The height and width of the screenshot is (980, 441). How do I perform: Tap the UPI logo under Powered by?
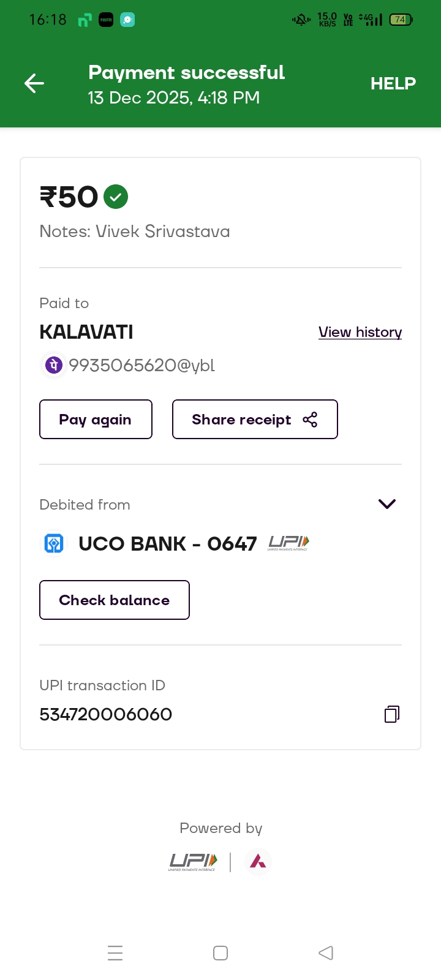click(193, 862)
